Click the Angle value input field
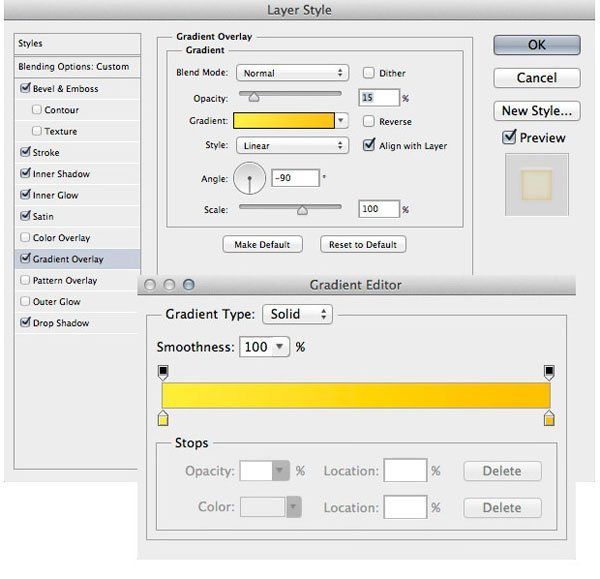The width and height of the screenshot is (600, 579). [295, 178]
